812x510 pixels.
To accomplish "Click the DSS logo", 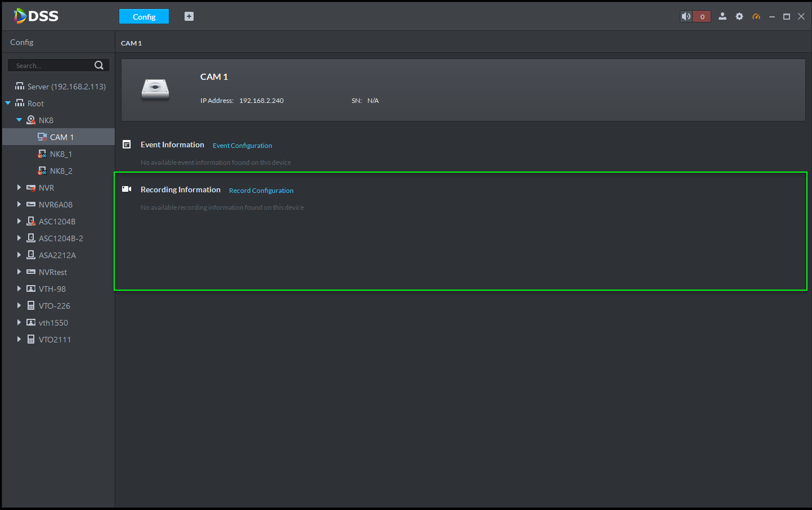I will coord(36,16).
